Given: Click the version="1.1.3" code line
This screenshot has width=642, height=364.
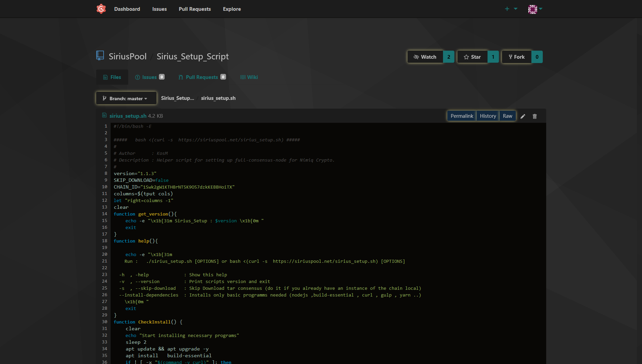Looking at the screenshot, I should [x=135, y=173].
